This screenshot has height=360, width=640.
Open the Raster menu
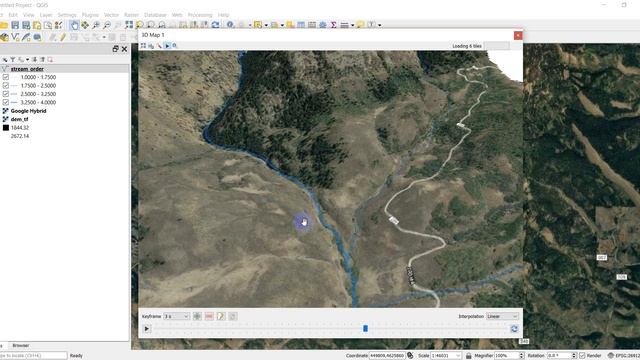(x=131, y=15)
